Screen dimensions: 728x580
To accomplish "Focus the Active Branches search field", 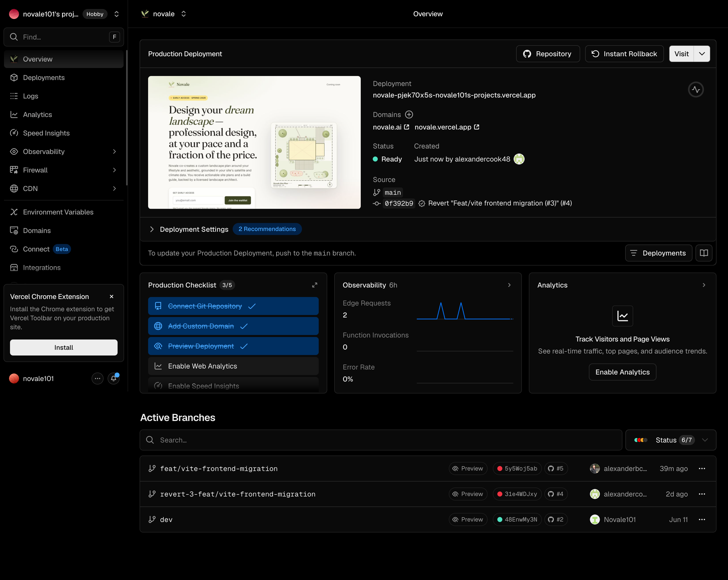I will pyautogui.click(x=381, y=440).
